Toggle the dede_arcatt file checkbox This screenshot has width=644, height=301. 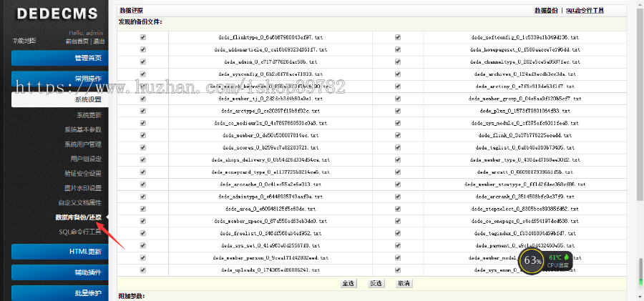point(398,172)
